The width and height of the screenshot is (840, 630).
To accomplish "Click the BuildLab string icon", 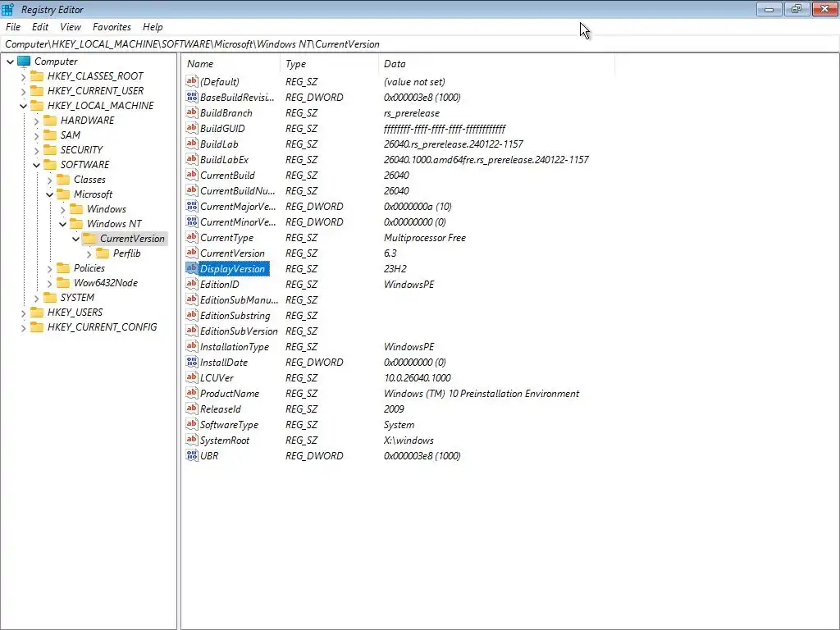I will click(x=192, y=144).
